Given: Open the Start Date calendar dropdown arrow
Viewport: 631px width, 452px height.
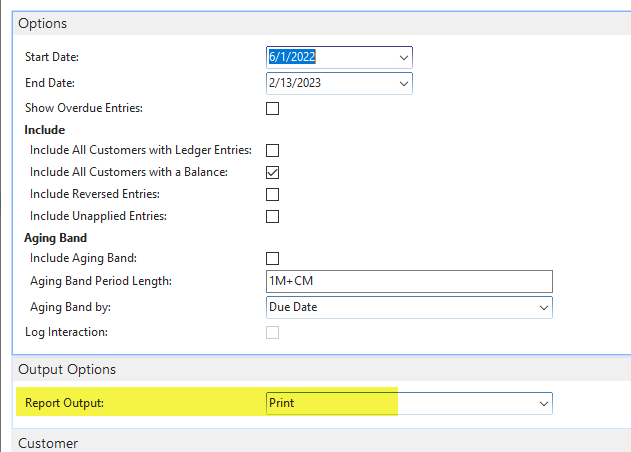Looking at the screenshot, I should click(403, 58).
